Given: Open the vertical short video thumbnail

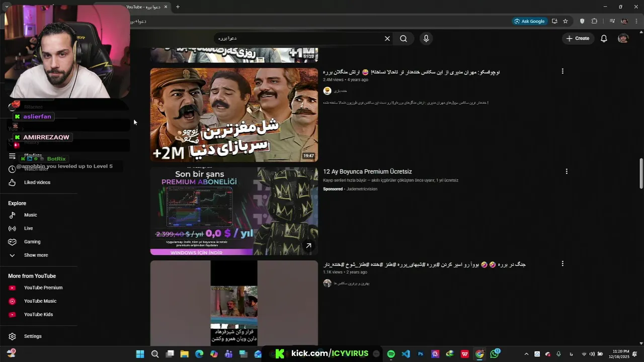Looking at the screenshot, I should [x=234, y=303].
